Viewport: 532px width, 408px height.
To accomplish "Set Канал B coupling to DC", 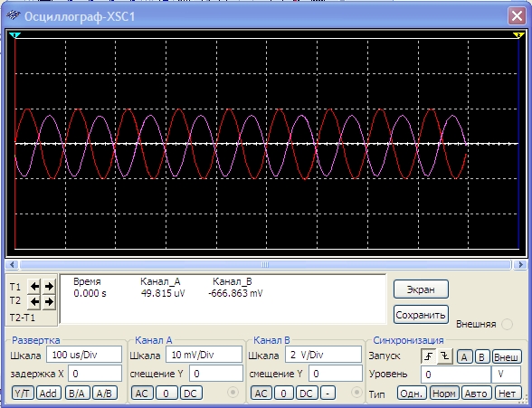I will pos(307,394).
